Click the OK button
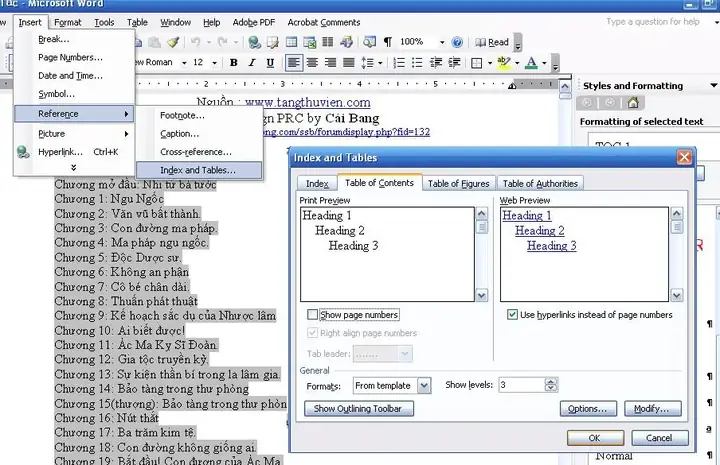Screen dimensions: 720x465 click(595, 438)
